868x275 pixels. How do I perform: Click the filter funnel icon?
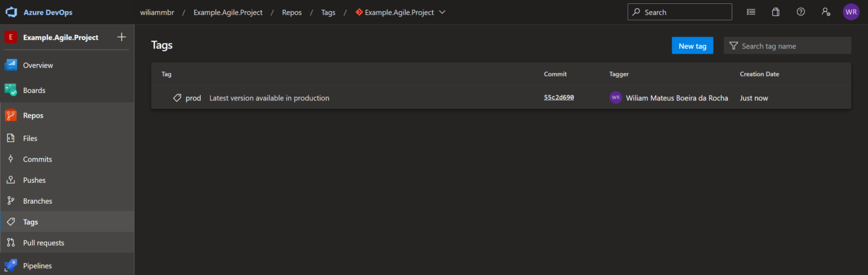coord(734,46)
